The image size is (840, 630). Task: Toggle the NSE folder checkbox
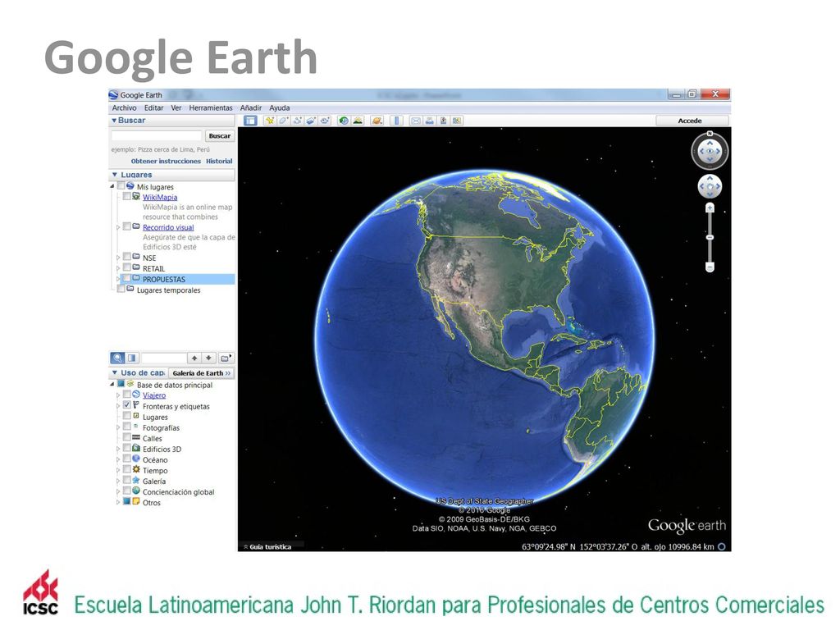pos(127,257)
